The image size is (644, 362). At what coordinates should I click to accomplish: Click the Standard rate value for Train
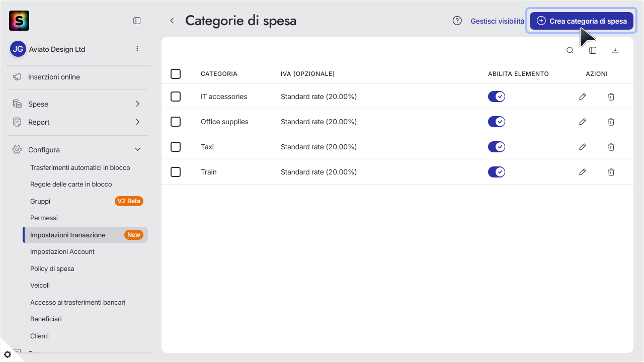coord(318,172)
